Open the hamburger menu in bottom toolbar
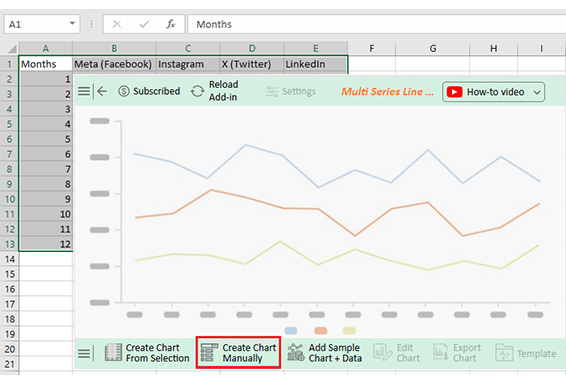The width and height of the screenshot is (566, 384). click(x=84, y=353)
